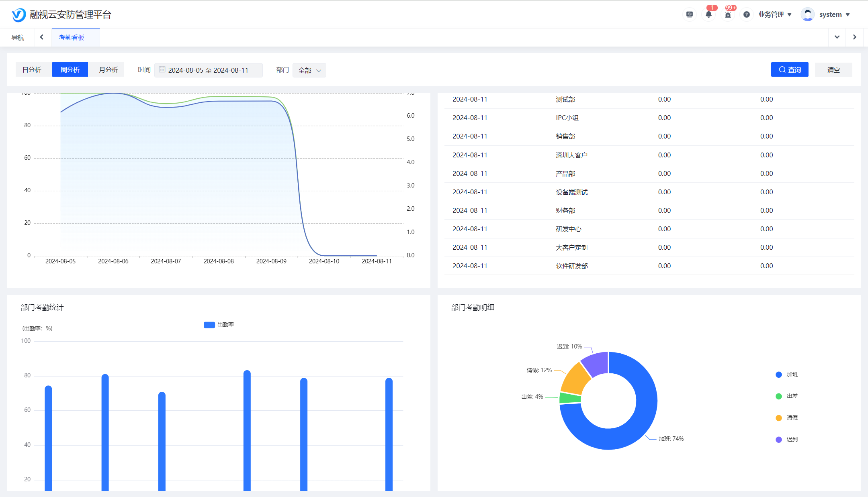This screenshot has height=497, width=868.
Task: Click the system user avatar
Action: click(x=807, y=14)
